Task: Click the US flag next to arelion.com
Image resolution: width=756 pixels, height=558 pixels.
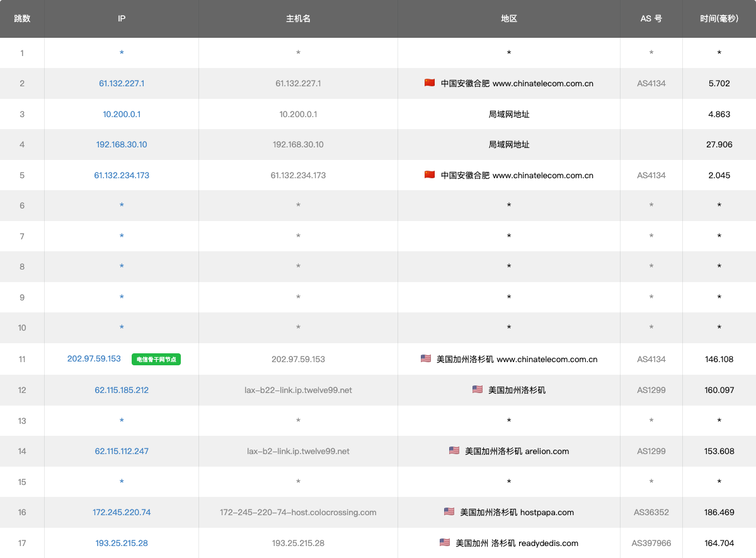Action: (454, 451)
